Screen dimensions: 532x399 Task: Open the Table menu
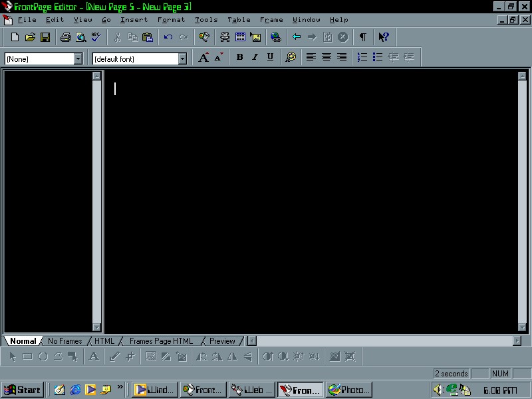pyautogui.click(x=239, y=20)
